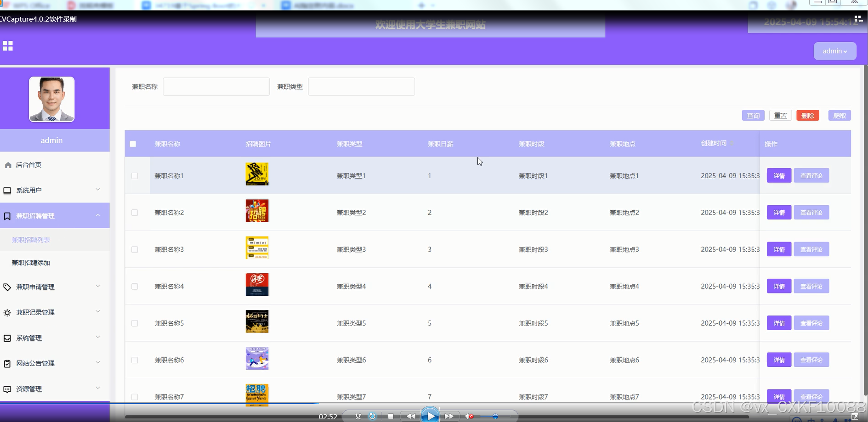Click the play button in player
868x422 pixels.
coord(430,416)
